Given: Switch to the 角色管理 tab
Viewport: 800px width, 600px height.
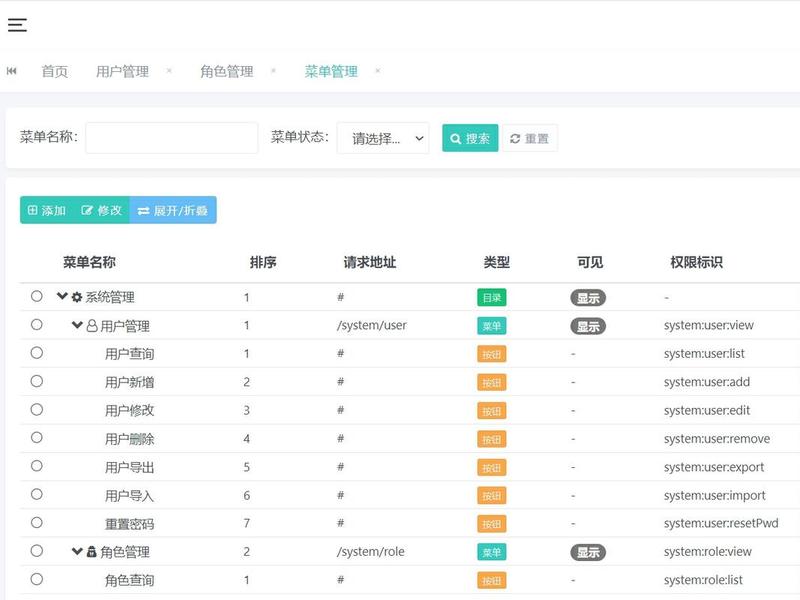Looking at the screenshot, I should click(227, 71).
